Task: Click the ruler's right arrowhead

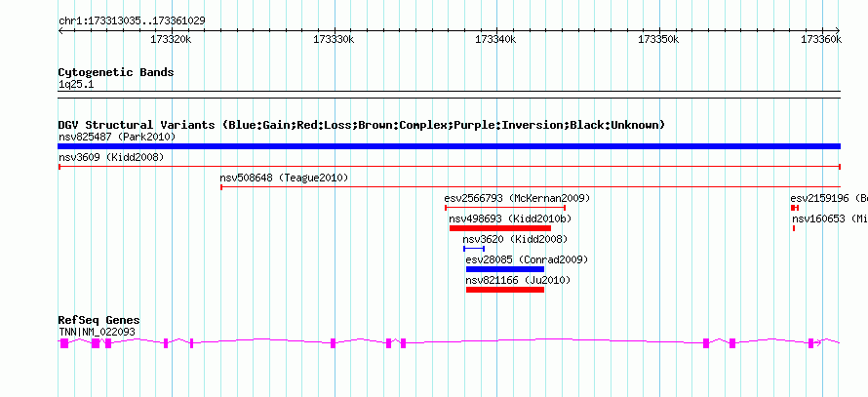Action: [x=838, y=31]
